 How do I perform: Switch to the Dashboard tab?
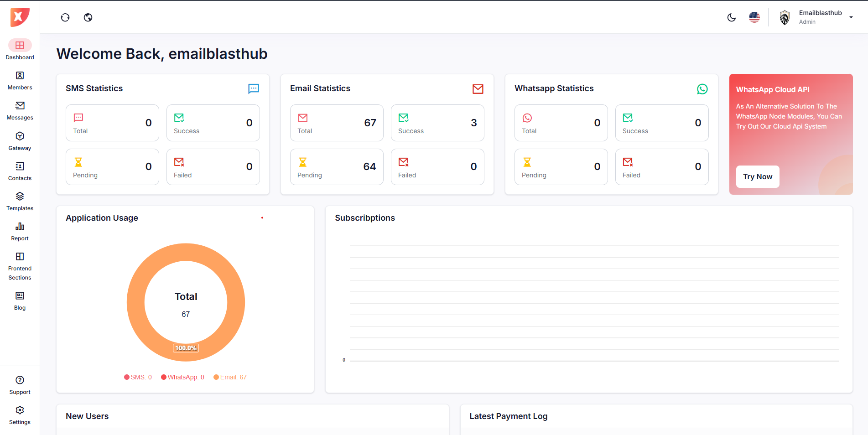pyautogui.click(x=20, y=49)
